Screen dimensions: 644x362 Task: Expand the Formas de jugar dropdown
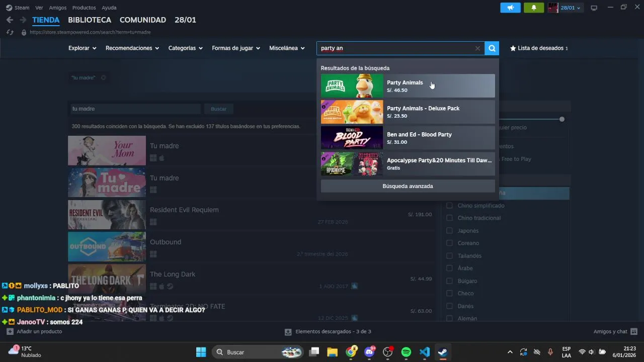click(x=236, y=48)
